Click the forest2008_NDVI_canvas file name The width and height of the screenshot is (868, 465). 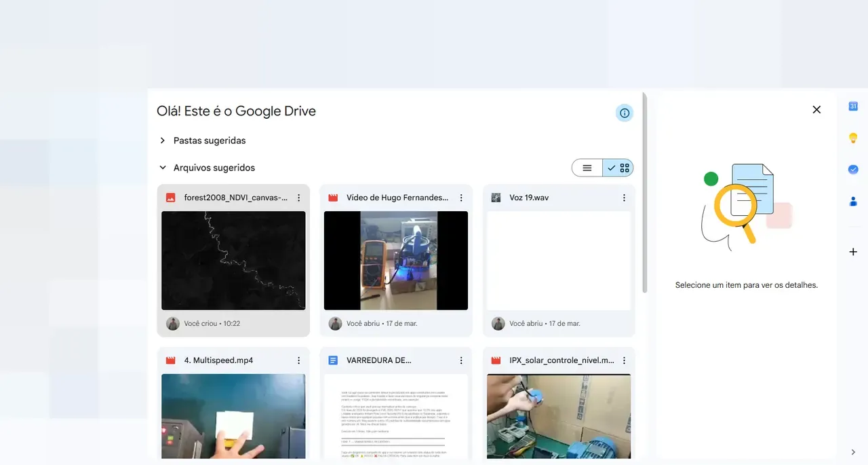click(x=236, y=198)
